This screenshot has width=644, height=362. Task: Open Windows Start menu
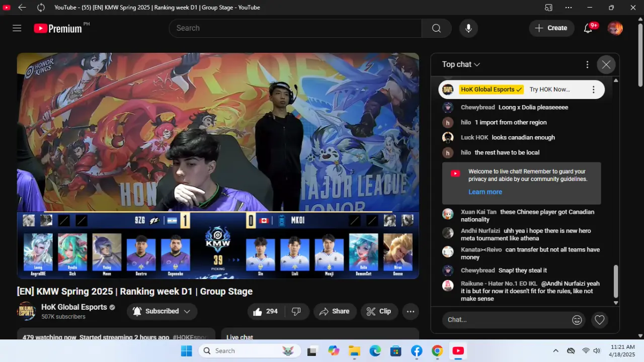187,351
